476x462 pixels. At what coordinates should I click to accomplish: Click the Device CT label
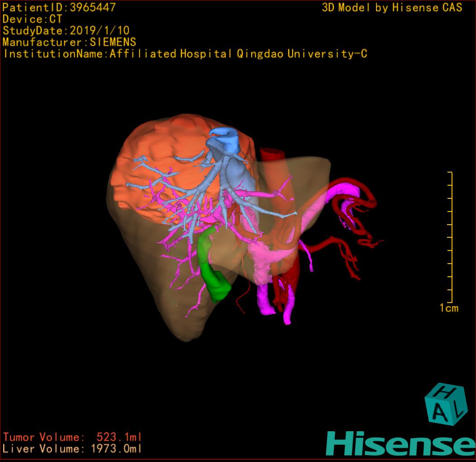coord(32,19)
